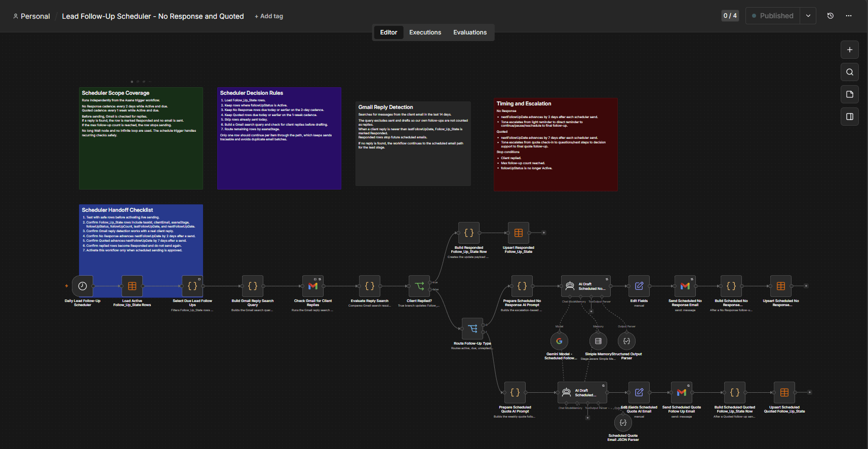Click the 0 / 4 counter badge

tap(730, 16)
